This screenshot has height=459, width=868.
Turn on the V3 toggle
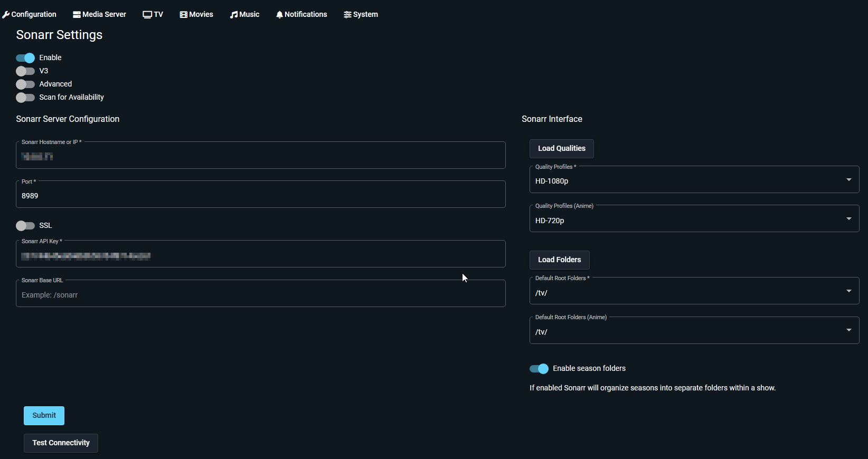25,71
